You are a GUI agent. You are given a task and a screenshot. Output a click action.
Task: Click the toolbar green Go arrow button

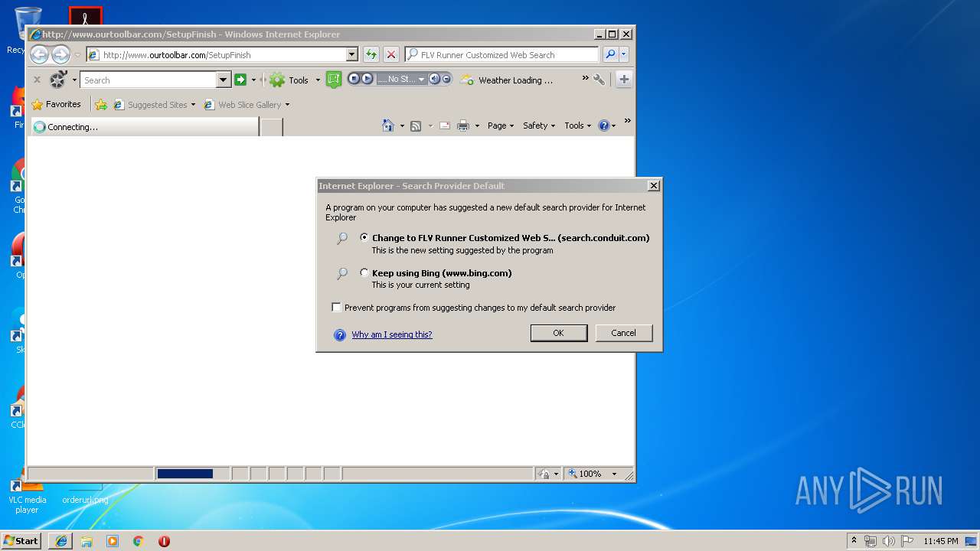point(240,80)
